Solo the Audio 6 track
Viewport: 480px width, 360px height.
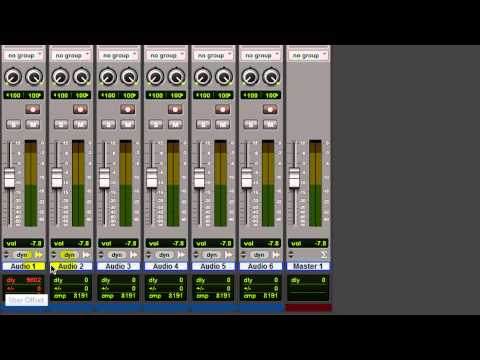click(251, 124)
